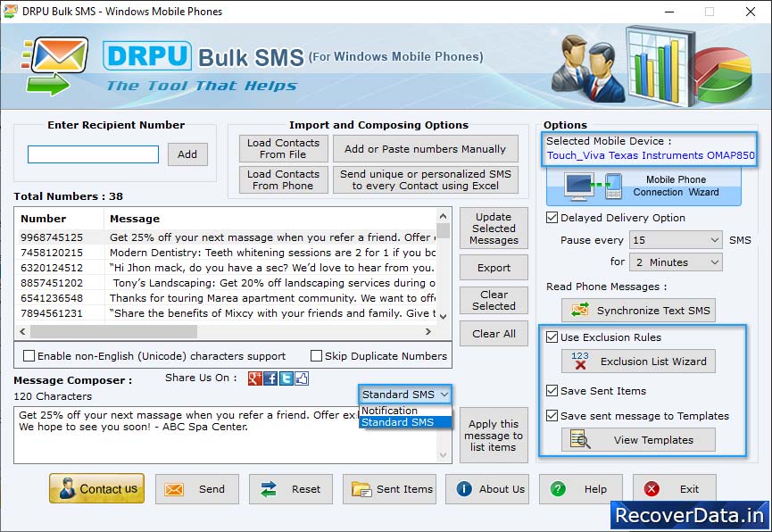Click the View Templates magnifier icon
Image resolution: width=772 pixels, height=532 pixels.
click(580, 439)
